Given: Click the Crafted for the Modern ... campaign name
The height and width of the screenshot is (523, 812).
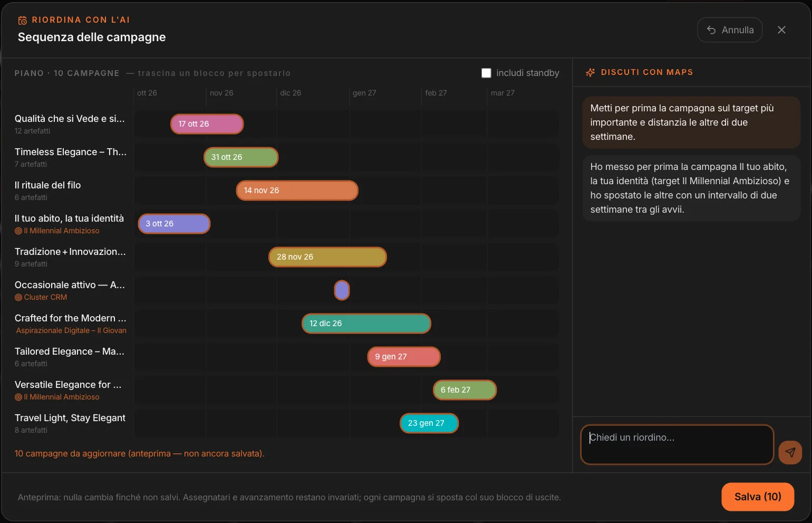Looking at the screenshot, I should tap(71, 318).
